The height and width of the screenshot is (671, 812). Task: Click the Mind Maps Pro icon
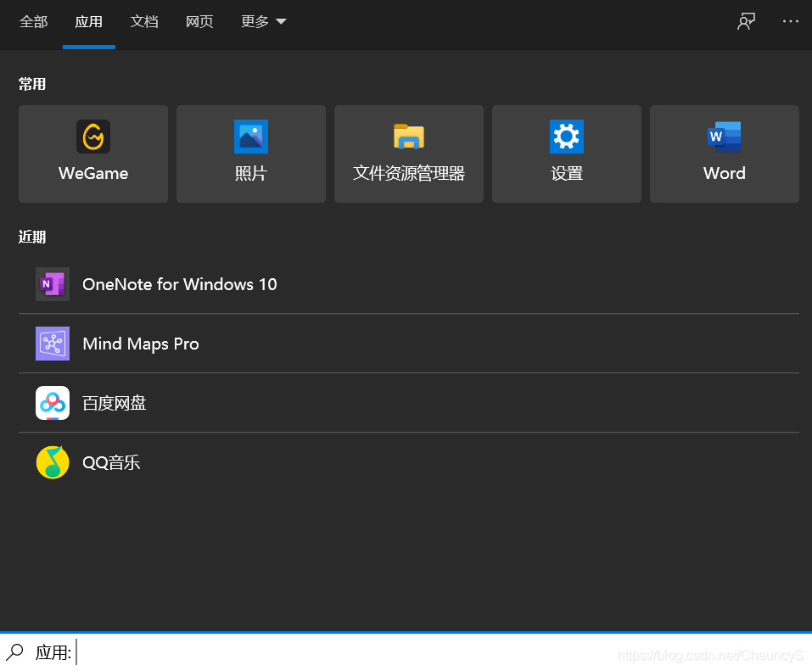[x=53, y=344]
